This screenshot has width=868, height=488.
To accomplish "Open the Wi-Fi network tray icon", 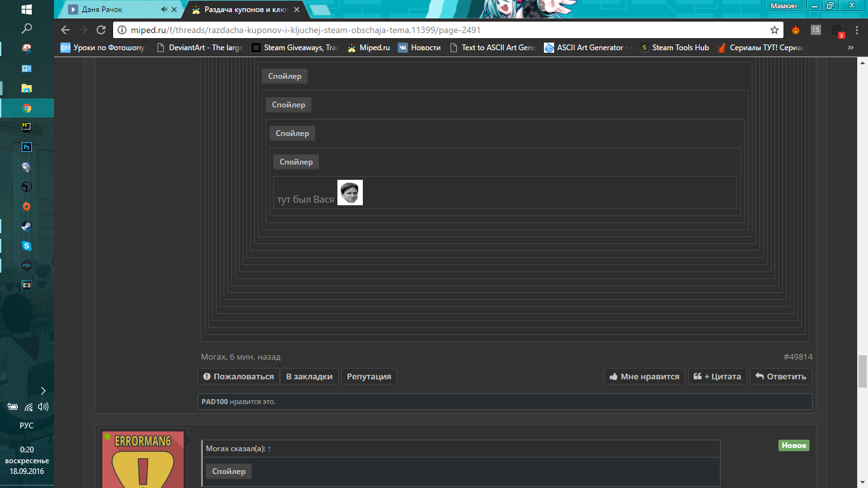I will click(x=29, y=407).
